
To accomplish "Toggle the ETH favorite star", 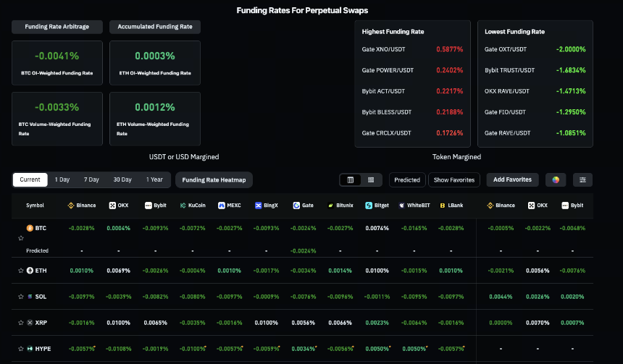I will 21,271.
